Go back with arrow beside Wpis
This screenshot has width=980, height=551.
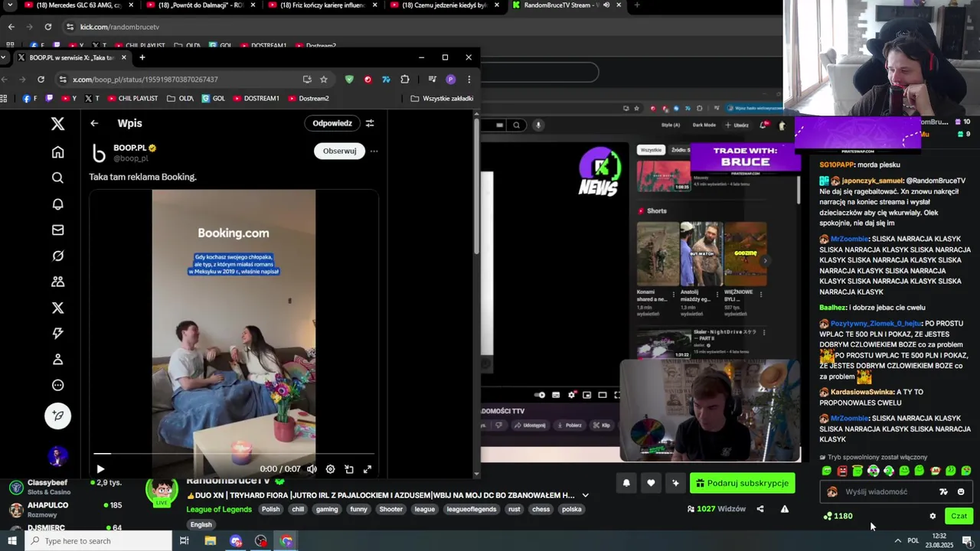pos(94,123)
